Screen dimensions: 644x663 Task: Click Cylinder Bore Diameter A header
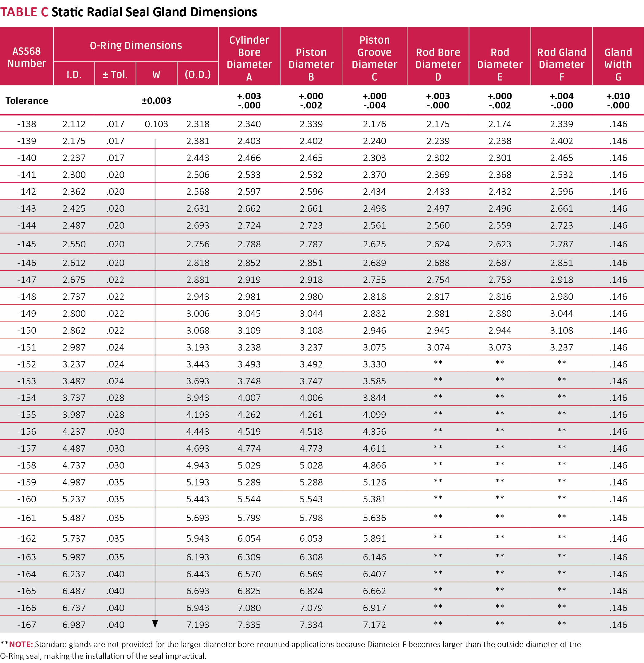point(249,58)
